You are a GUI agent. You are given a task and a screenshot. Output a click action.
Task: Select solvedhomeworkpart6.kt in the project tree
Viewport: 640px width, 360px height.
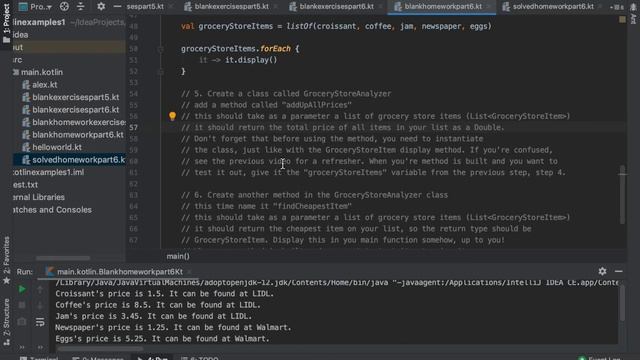coord(78,160)
